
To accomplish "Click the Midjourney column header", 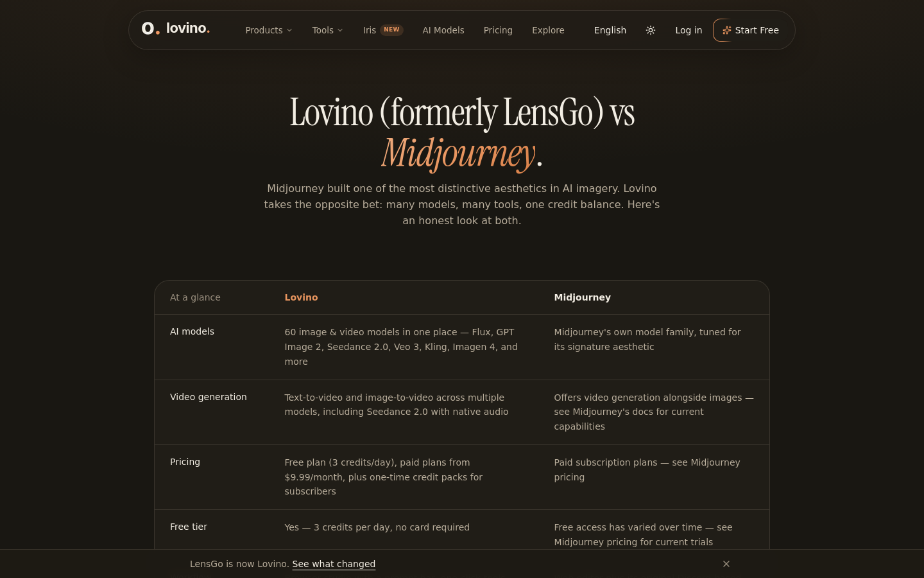I will (583, 297).
